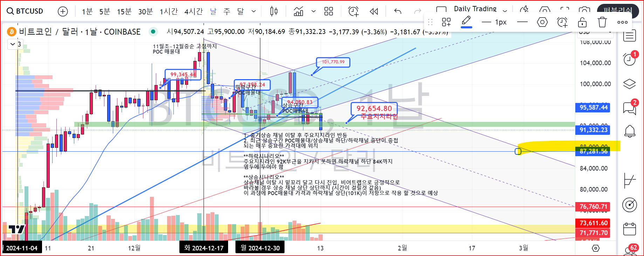This screenshot has width=644, height=256.
Task: Select the 101,770.99 callout label
Action: 333,62
